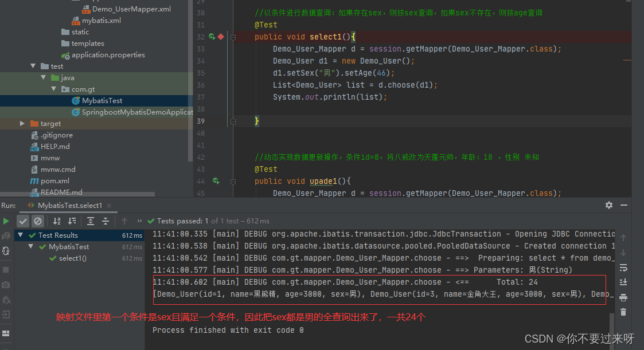Image resolution: width=644 pixels, height=350 pixels.
Task: Go to the previous failed test arrow
Action: point(124,221)
